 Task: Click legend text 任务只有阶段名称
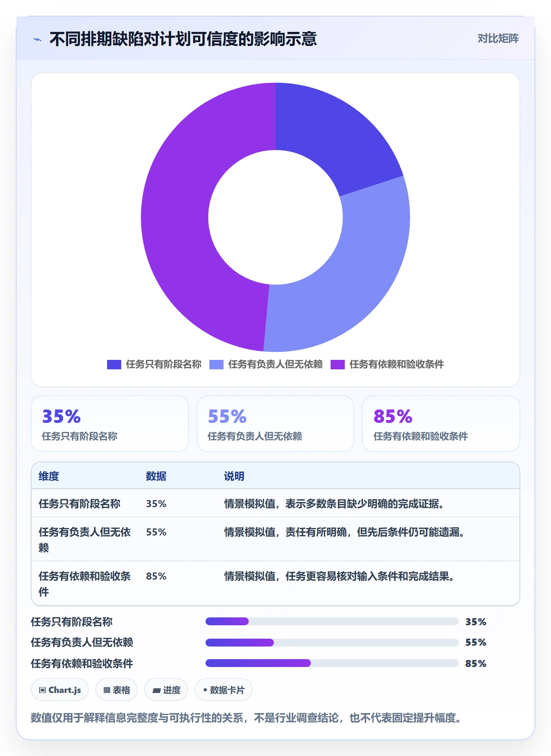point(164,365)
